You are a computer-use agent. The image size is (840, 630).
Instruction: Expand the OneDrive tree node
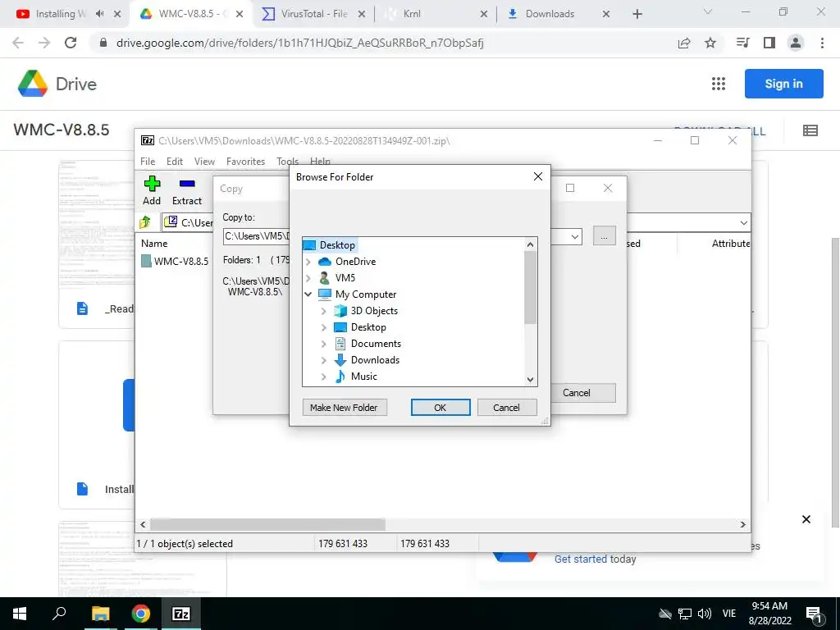click(x=308, y=262)
